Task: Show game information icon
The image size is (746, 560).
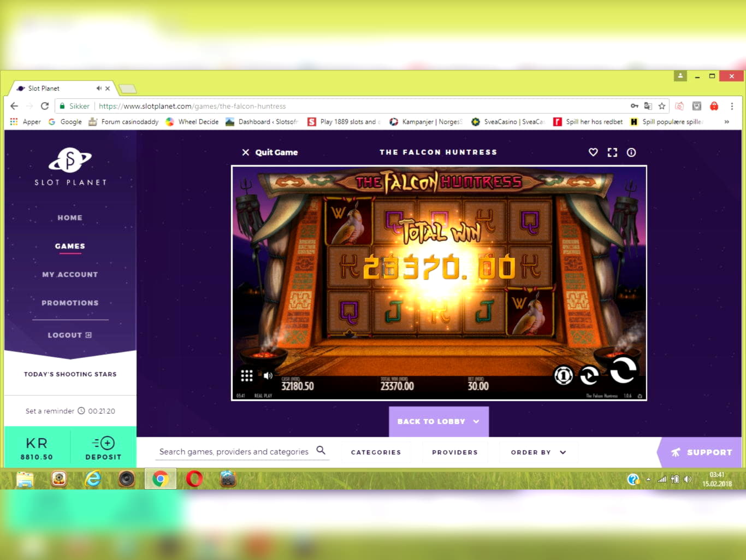Action: pyautogui.click(x=631, y=152)
